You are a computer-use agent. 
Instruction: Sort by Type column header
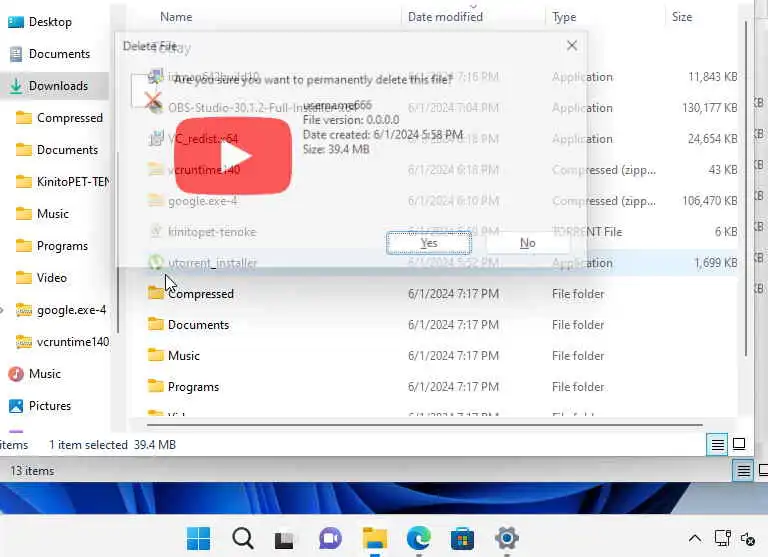click(x=564, y=17)
